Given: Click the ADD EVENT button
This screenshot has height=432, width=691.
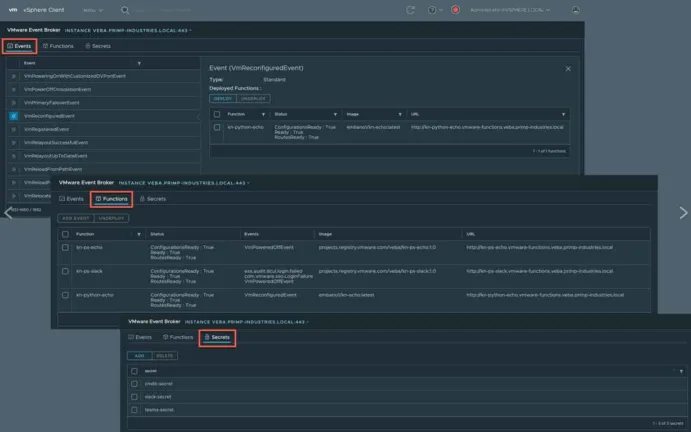Looking at the screenshot, I should 76,219.
